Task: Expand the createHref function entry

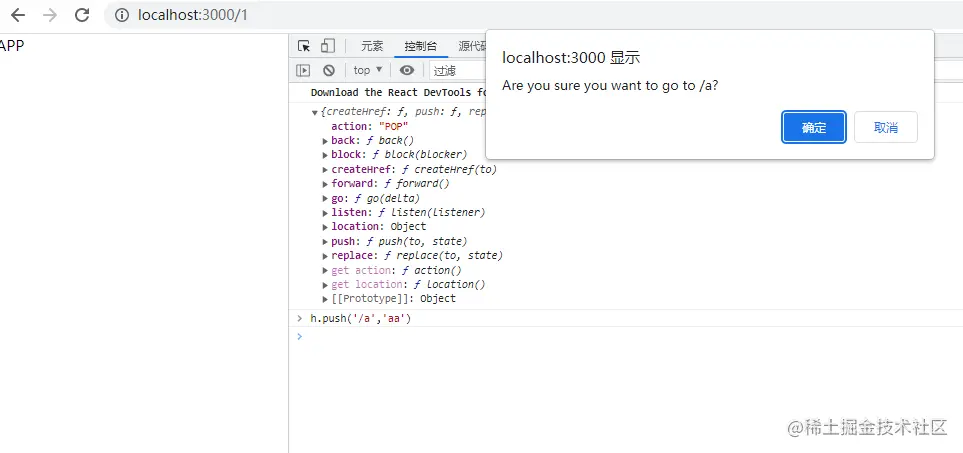Action: [x=326, y=169]
